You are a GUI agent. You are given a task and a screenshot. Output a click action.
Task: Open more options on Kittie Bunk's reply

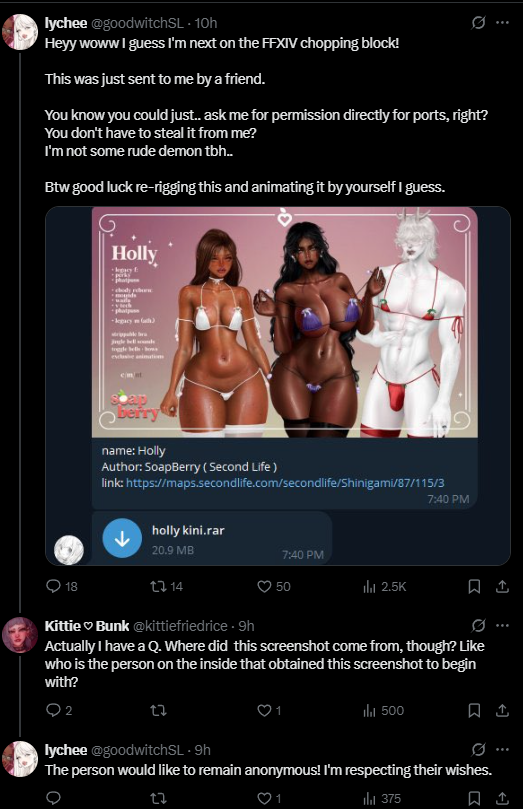tap(502, 625)
